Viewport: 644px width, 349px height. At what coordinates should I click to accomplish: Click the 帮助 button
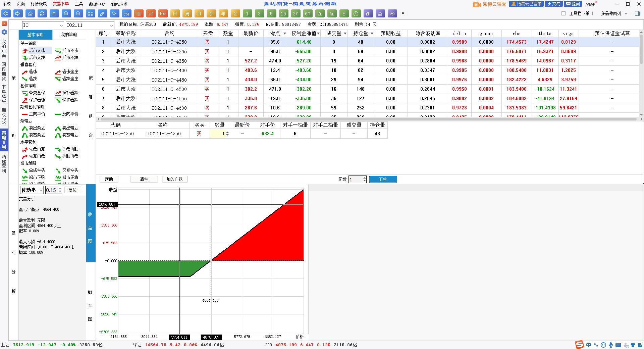(109, 179)
